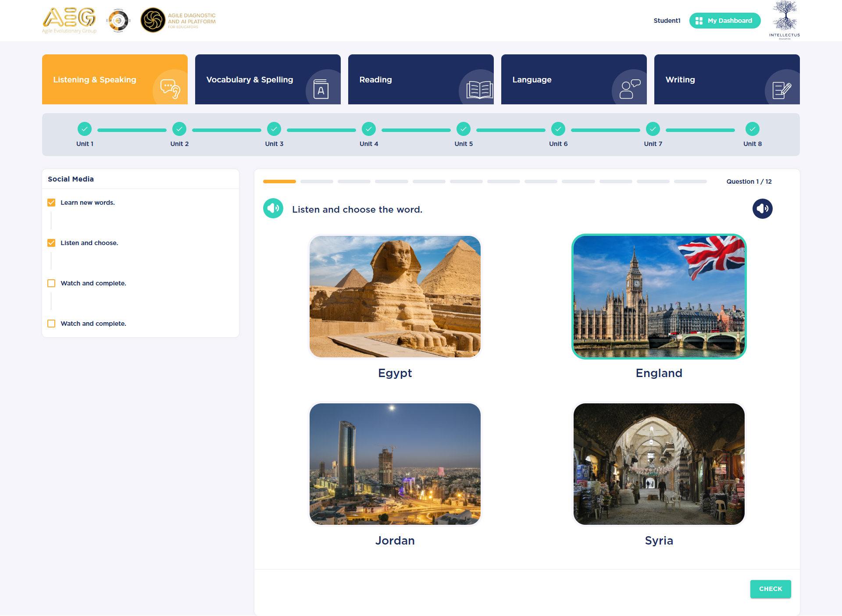
Task: Click the Jordan word label
Action: coord(395,541)
